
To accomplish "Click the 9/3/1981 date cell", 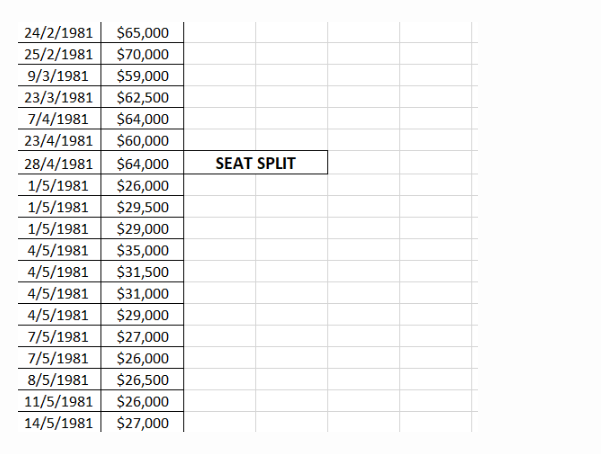I will tap(59, 75).
